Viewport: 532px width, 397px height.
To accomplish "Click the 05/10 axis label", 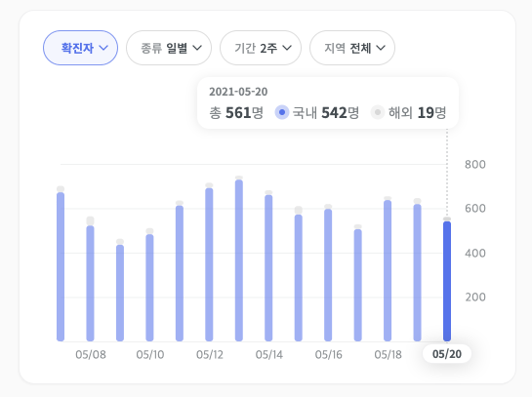I will [150, 355].
